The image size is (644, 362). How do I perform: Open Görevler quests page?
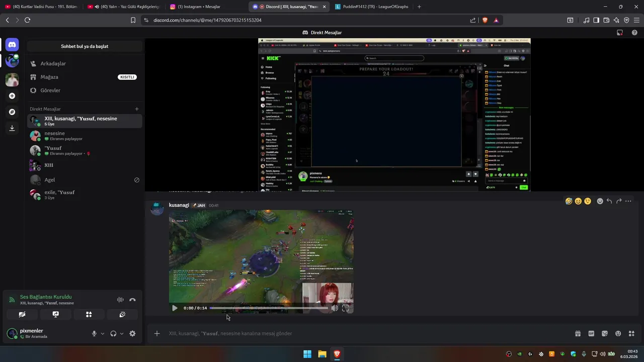pos(85,90)
